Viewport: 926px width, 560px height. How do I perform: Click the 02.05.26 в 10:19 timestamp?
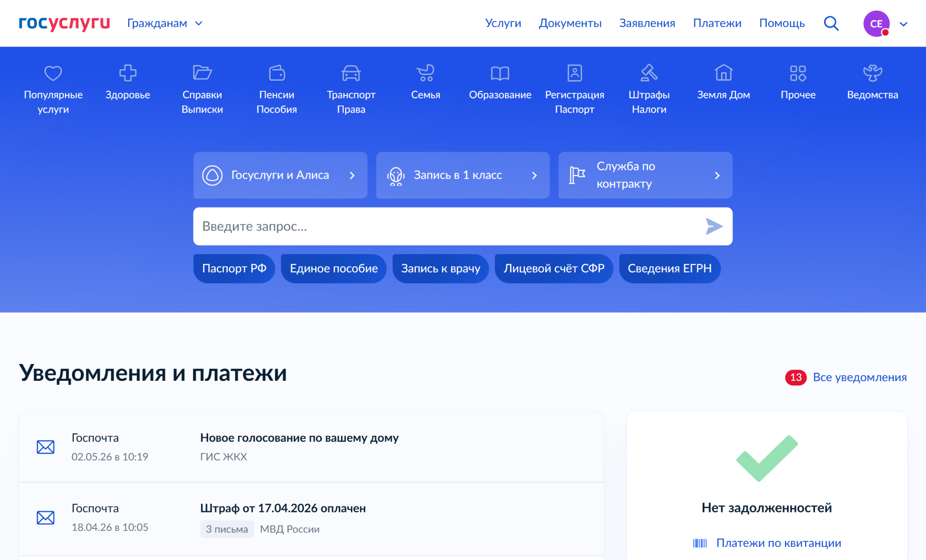pyautogui.click(x=110, y=457)
